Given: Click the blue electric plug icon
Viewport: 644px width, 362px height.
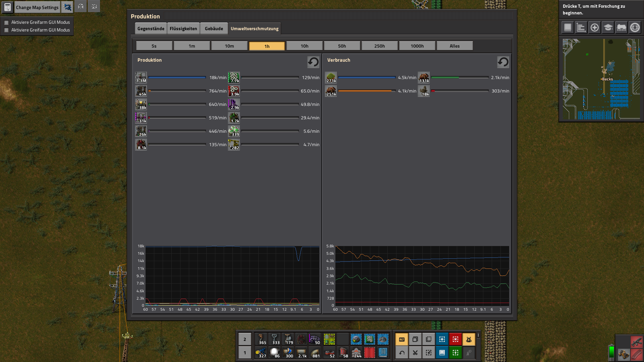Looking at the screenshot, I should (67, 7).
